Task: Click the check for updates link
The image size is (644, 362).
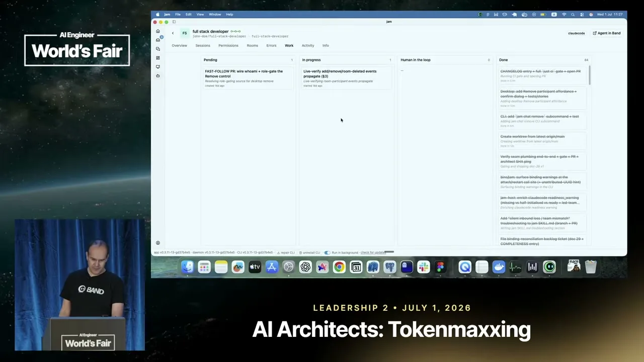Action: point(373,252)
